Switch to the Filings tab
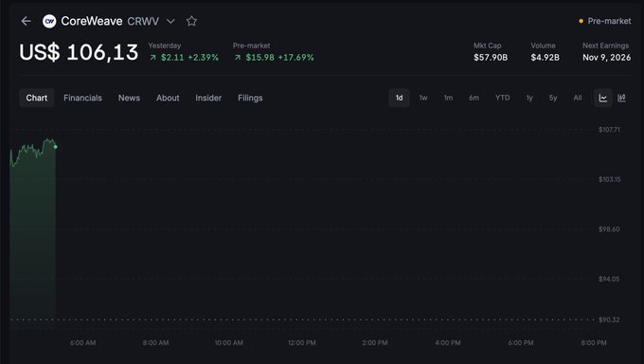The width and height of the screenshot is (644, 364). coord(250,98)
